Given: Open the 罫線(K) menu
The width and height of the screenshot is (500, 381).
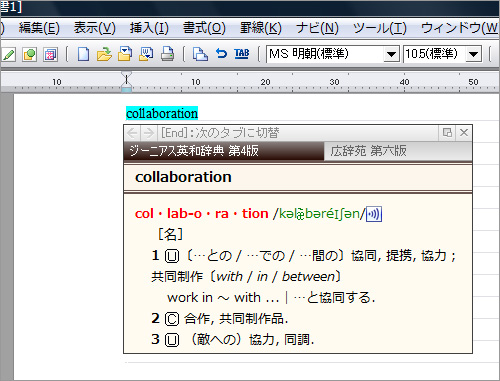Looking at the screenshot, I should (261, 28).
